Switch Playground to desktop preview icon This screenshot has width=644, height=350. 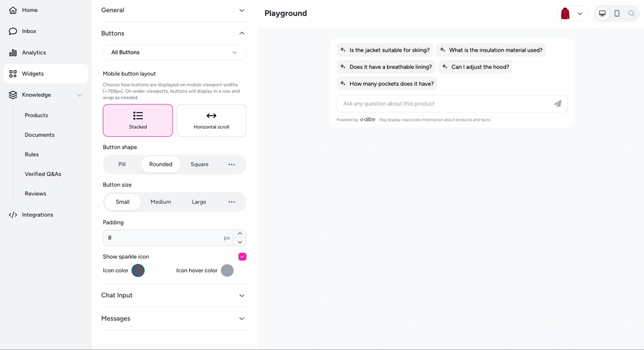(x=602, y=13)
